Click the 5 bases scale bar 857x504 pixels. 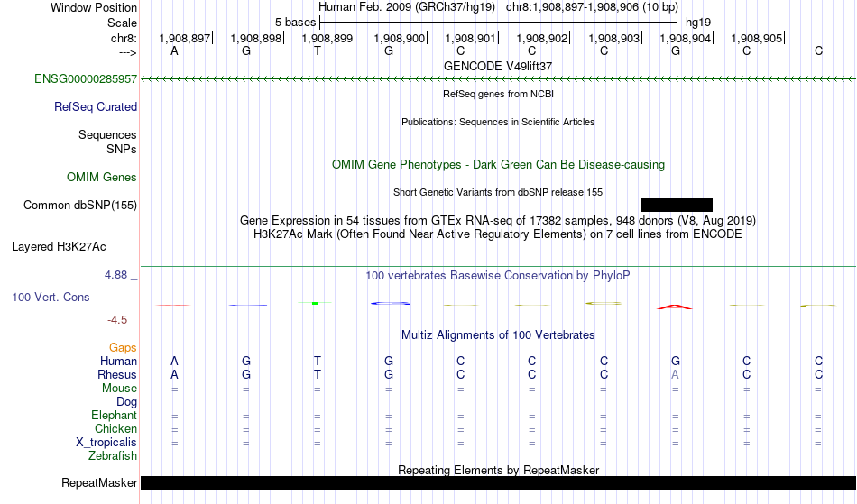[x=498, y=23]
